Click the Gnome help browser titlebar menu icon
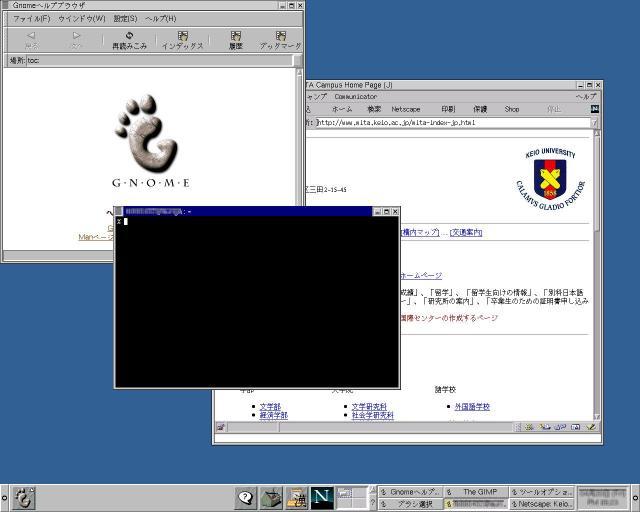The image size is (640, 512). point(5,5)
